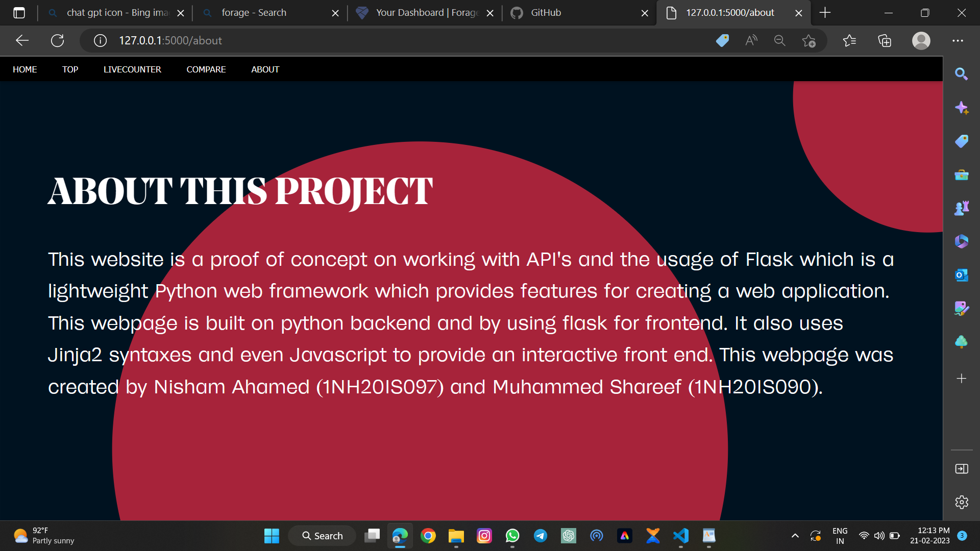Expand the hidden system tray icons
980x551 pixels.
coord(795,536)
